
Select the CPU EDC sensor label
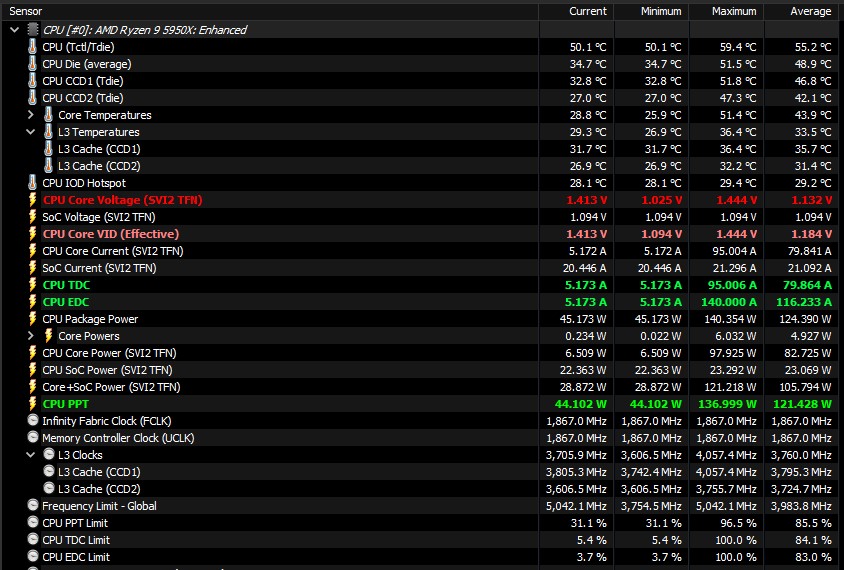tap(66, 302)
